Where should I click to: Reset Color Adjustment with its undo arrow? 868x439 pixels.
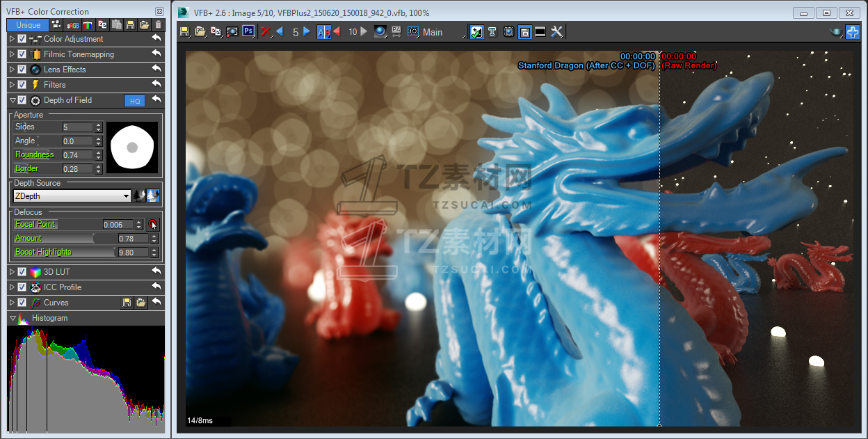[x=156, y=38]
